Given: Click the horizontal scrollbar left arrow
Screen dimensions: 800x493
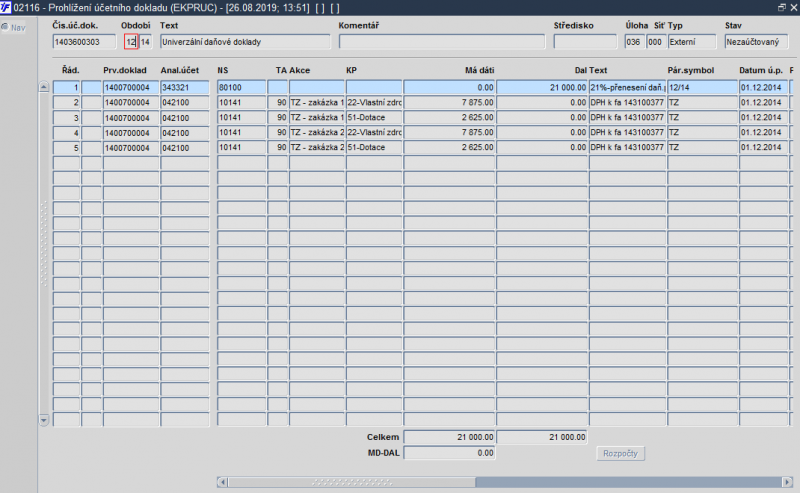Looking at the screenshot, I should click(x=222, y=482).
